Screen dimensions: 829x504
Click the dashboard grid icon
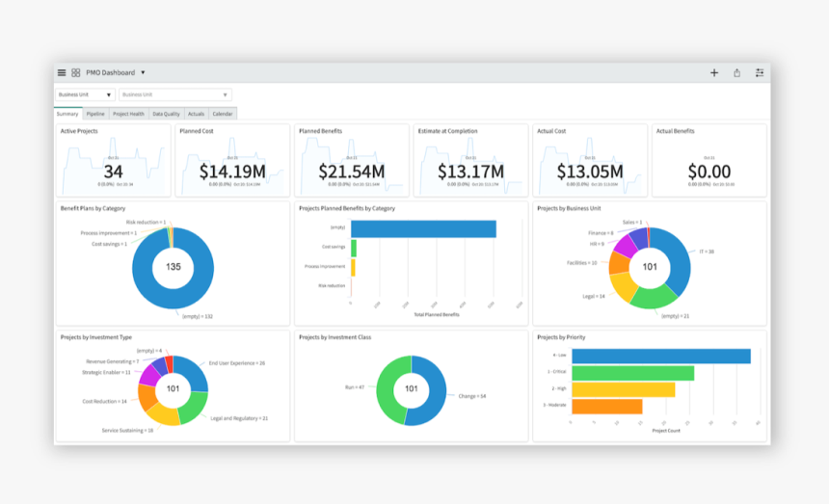75,73
